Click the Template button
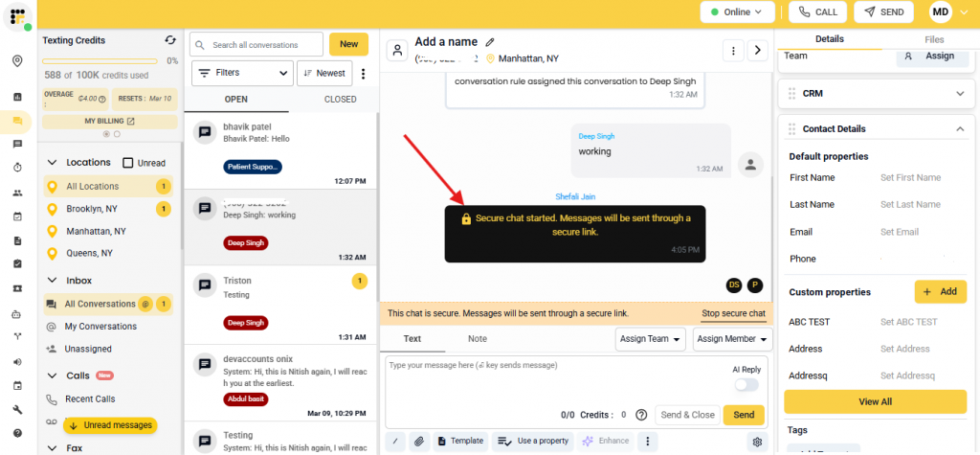The width and height of the screenshot is (980, 455). pos(460,442)
